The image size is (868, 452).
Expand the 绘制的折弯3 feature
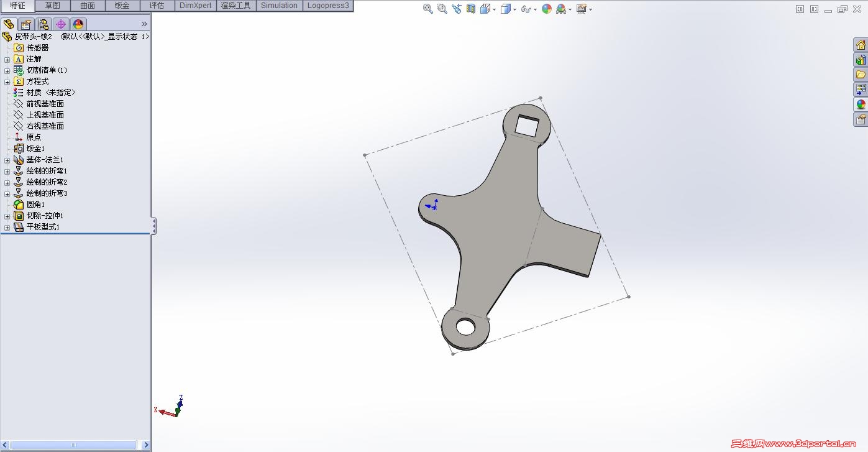click(7, 193)
